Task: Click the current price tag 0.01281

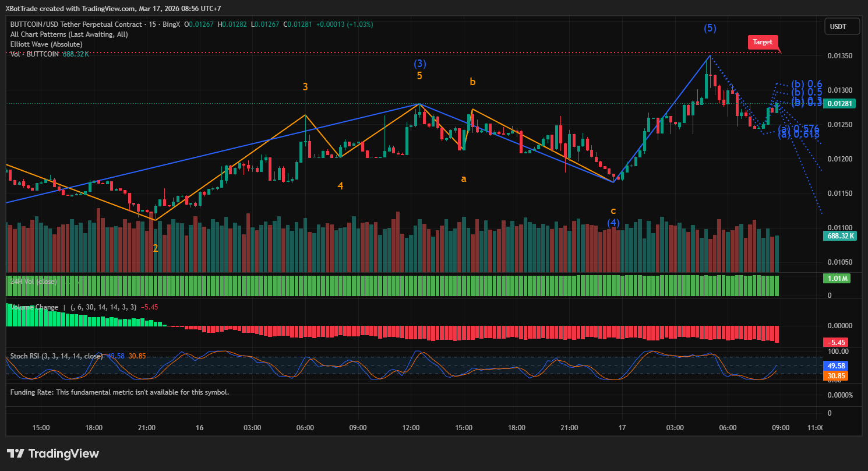Action: (840, 104)
